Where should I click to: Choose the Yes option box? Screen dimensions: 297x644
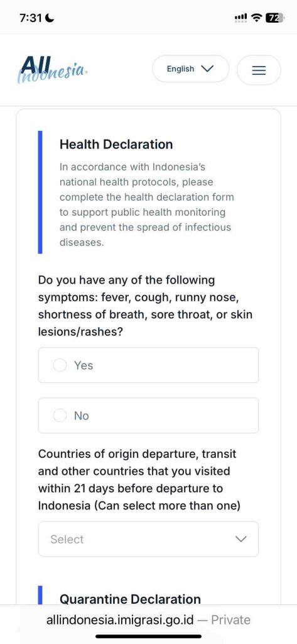[x=148, y=365]
